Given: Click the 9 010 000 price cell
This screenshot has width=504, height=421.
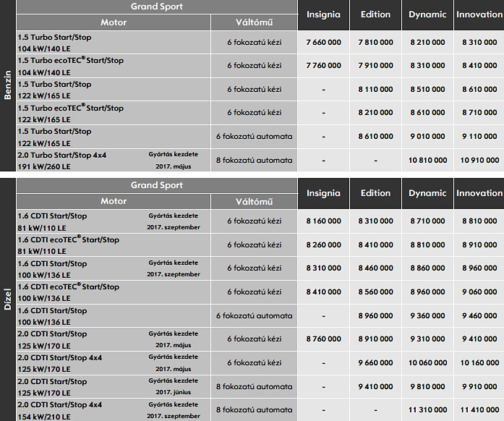Looking at the screenshot, I should pos(427,137).
